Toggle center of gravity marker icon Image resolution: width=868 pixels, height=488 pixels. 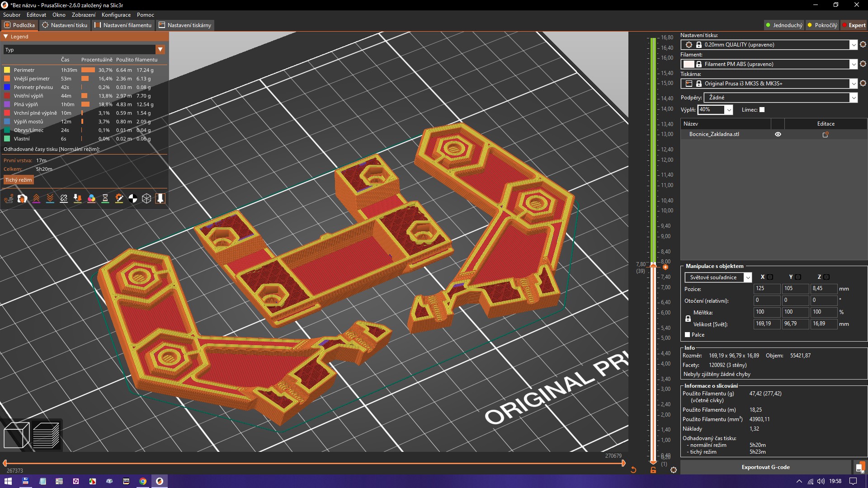[x=133, y=198]
